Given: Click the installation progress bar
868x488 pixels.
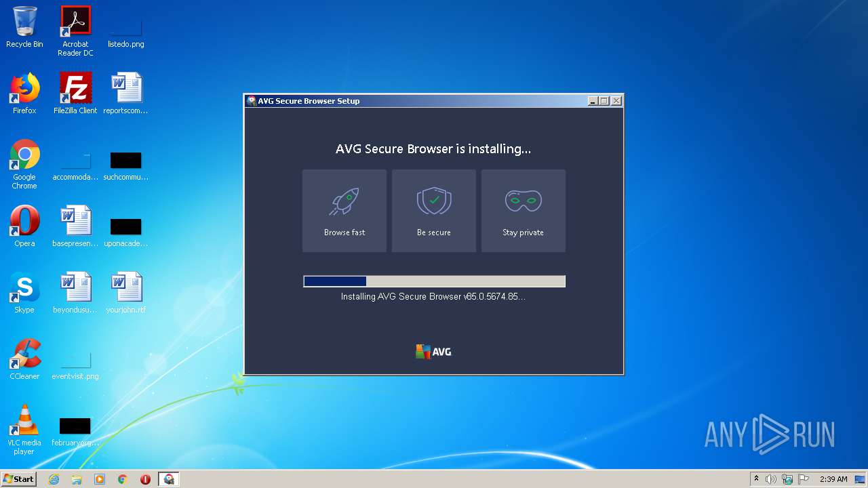Looking at the screenshot, I should (434, 281).
